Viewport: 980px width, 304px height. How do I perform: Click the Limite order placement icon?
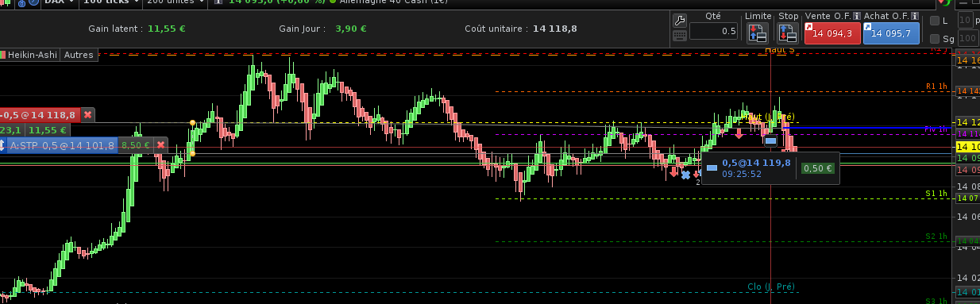pyautogui.click(x=758, y=33)
